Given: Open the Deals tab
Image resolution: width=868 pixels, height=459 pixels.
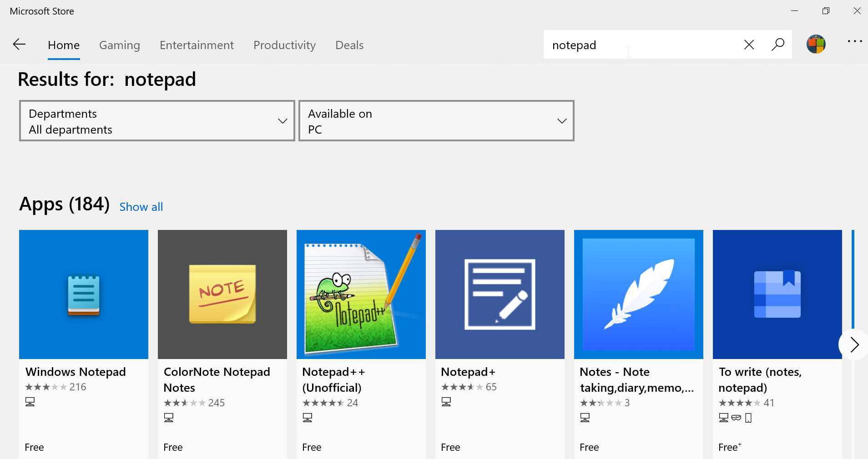Looking at the screenshot, I should point(349,45).
